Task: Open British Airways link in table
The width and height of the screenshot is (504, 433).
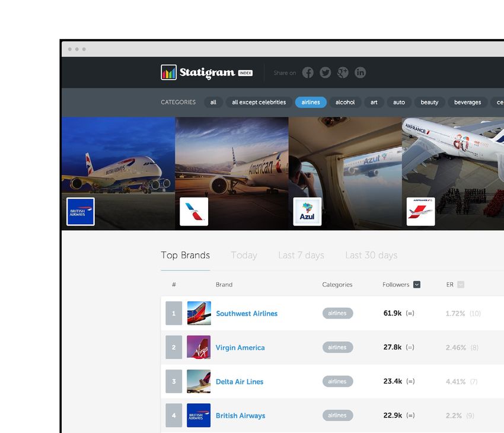Action: (240, 416)
